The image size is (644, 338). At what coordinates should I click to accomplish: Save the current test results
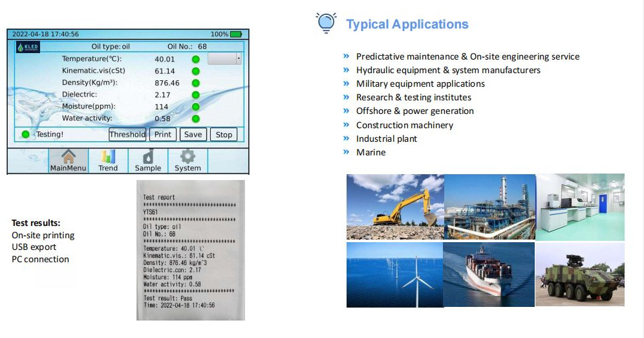pos(193,135)
